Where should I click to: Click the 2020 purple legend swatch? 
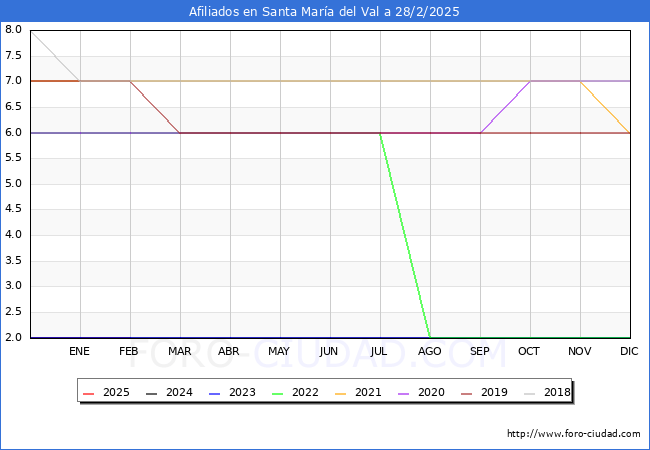coord(404,393)
